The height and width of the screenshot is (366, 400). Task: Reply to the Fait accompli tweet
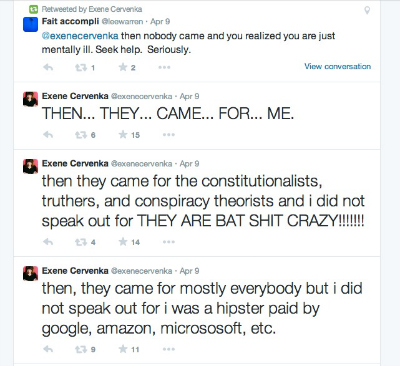click(48, 68)
